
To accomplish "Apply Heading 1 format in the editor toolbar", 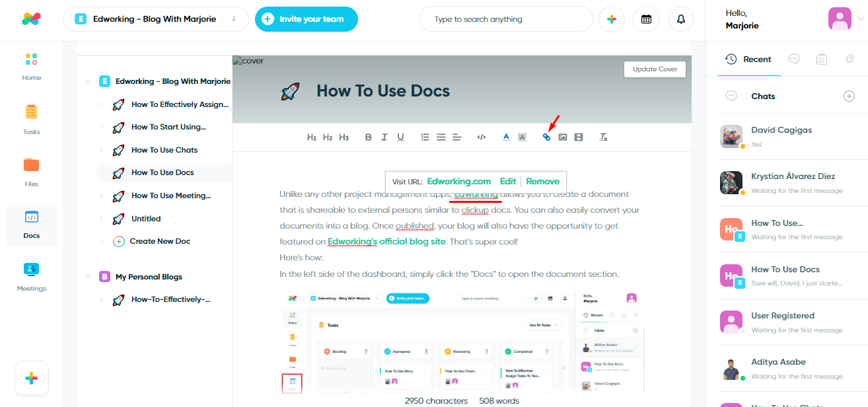I will (312, 137).
